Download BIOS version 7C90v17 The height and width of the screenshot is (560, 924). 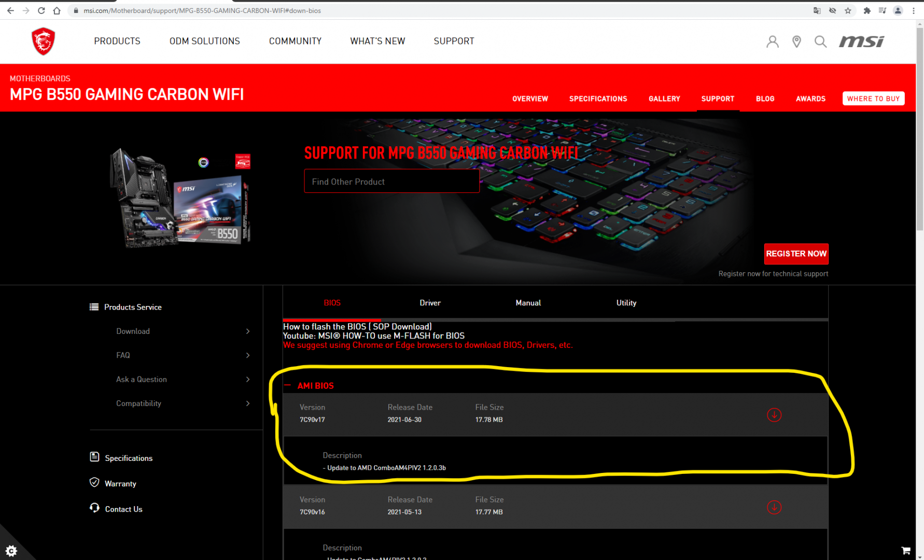click(774, 415)
